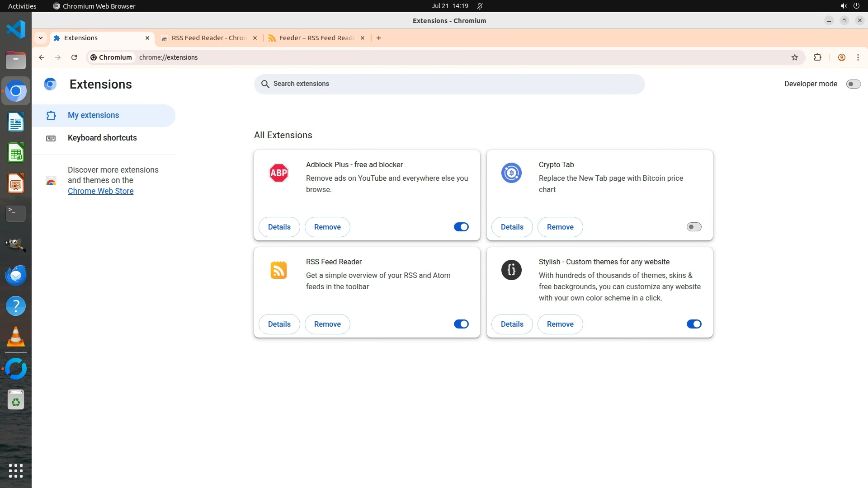The width and height of the screenshot is (868, 488).
Task: Bookmark this page with the star icon
Action: (x=795, y=57)
